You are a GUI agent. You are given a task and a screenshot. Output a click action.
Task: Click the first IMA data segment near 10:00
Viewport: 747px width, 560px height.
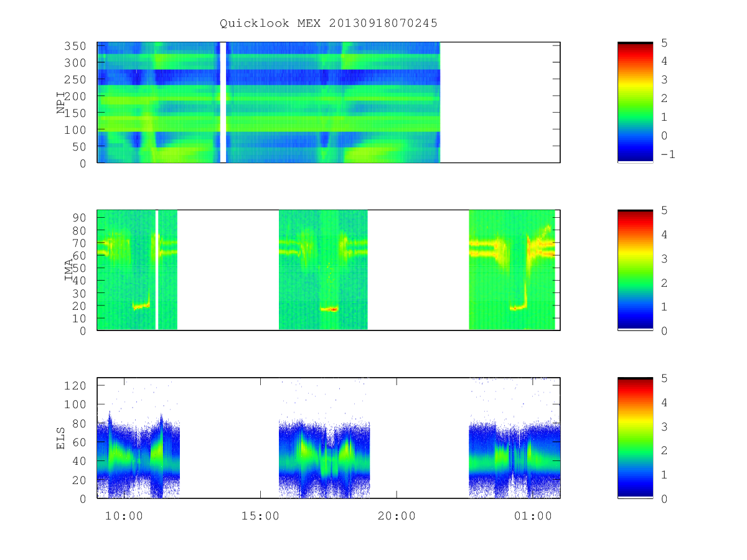click(x=137, y=269)
